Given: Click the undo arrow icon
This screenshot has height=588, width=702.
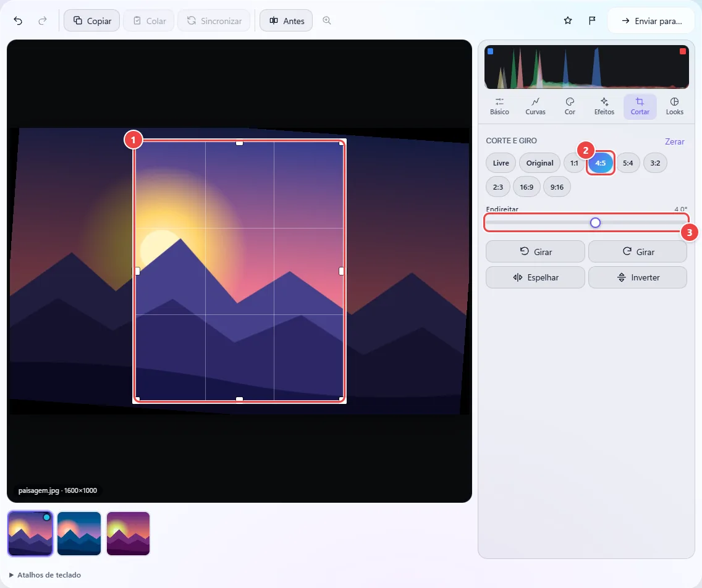Looking at the screenshot, I should [18, 20].
